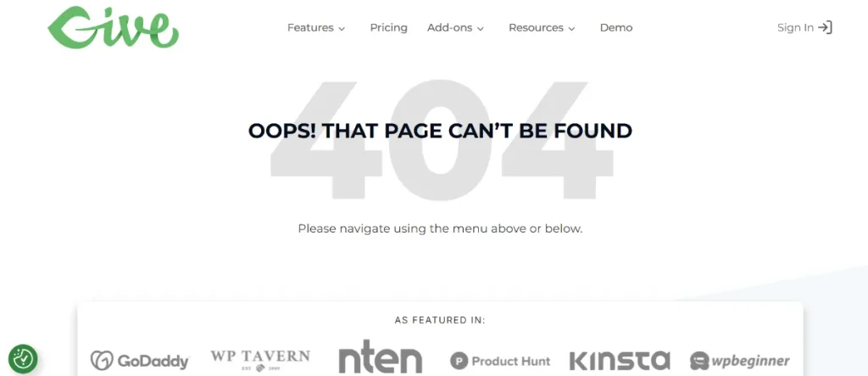Click the Sign In link

click(x=804, y=28)
